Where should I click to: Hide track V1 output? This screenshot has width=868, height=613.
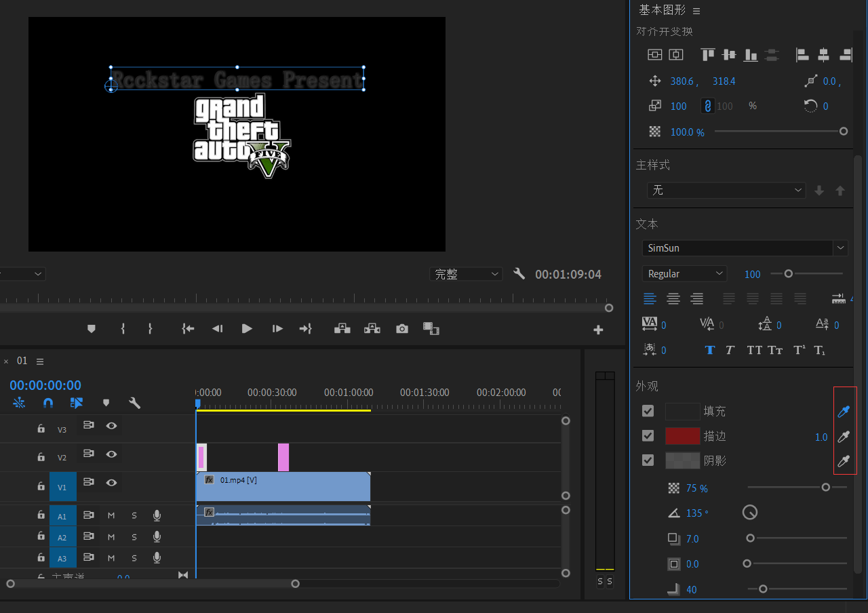coord(111,482)
